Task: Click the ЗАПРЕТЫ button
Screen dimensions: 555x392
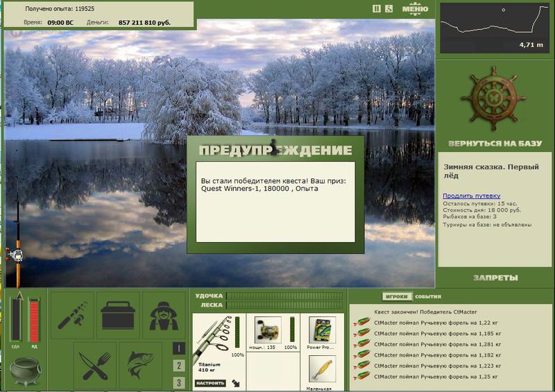Action: pyautogui.click(x=495, y=278)
